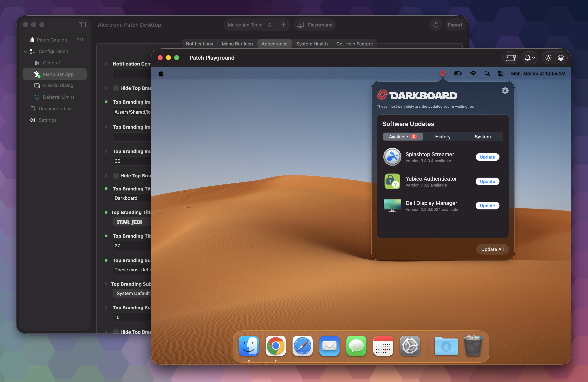Click the battery icon in the preview menu bar
The width and height of the screenshot is (588, 382).
458,73
